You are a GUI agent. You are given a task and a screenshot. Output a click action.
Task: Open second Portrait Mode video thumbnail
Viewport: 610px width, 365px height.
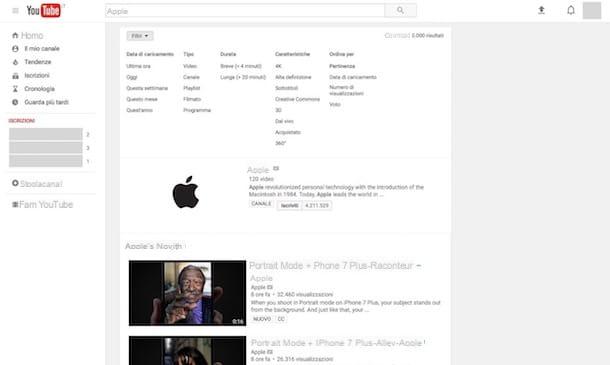tap(187, 351)
